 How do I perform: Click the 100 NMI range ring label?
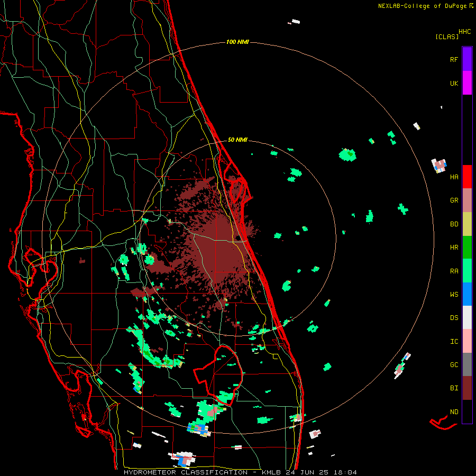(x=237, y=42)
